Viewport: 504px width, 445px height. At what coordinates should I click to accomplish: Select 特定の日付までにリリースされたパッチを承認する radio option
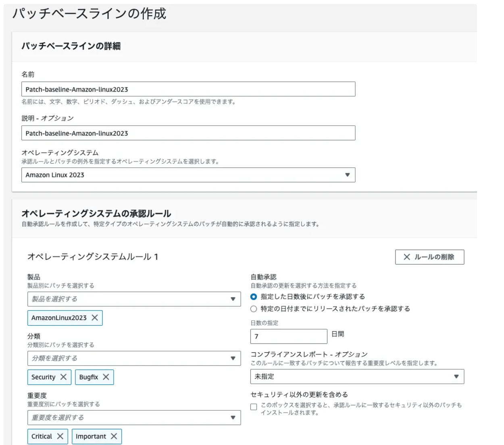[x=254, y=309]
